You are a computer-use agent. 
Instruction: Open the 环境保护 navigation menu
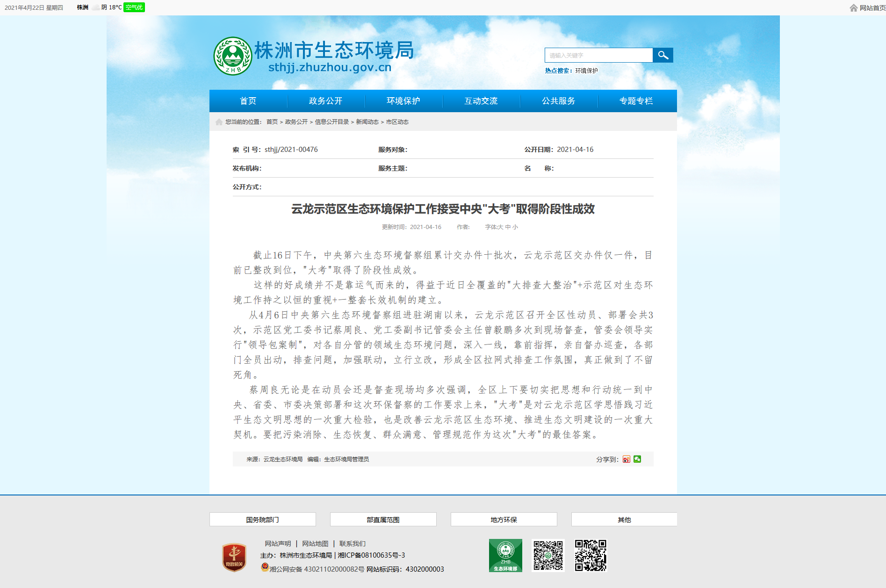click(403, 101)
